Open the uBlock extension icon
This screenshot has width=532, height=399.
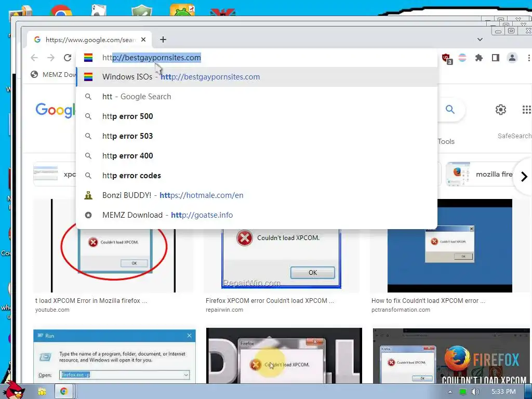click(447, 58)
